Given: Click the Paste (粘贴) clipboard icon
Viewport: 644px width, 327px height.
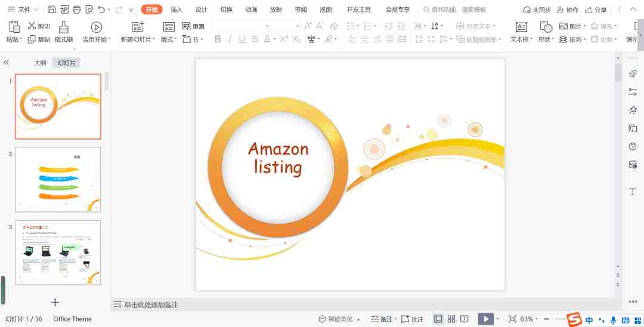Looking at the screenshot, I should 14,27.
